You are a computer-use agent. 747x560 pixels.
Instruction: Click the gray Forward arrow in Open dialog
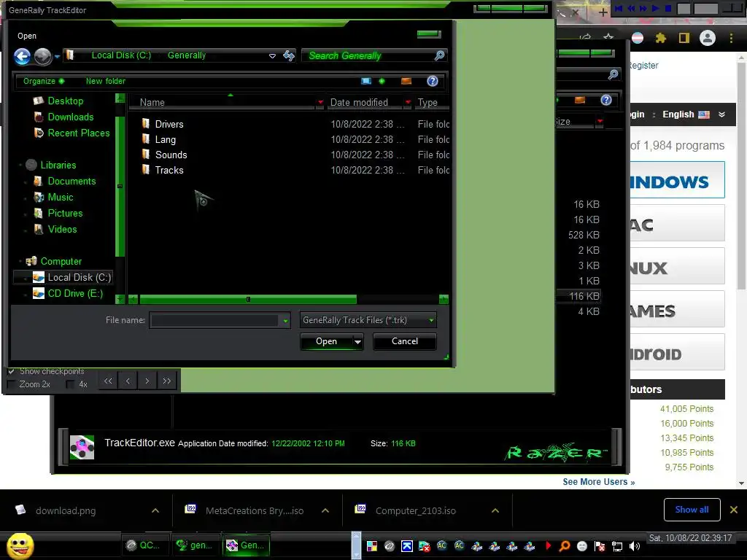[x=42, y=56]
